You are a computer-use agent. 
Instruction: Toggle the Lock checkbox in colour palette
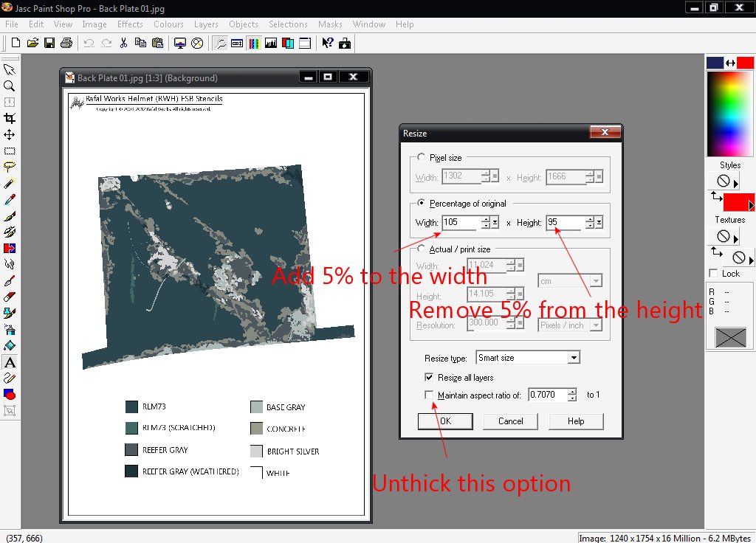coord(714,273)
